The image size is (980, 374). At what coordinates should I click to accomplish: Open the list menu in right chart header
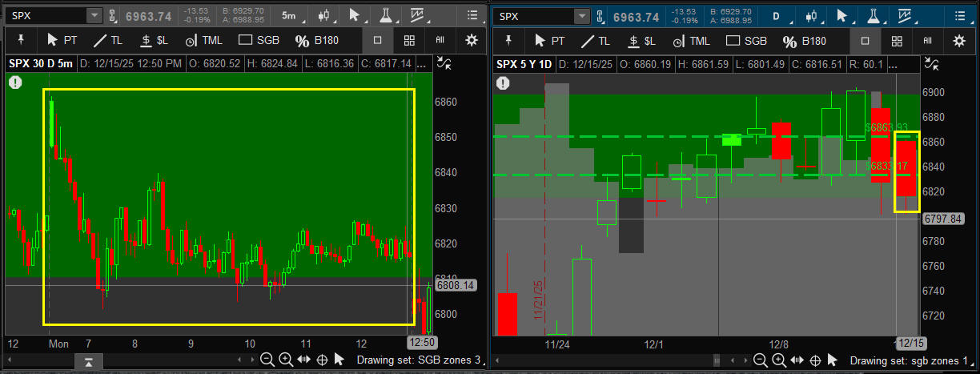960,15
